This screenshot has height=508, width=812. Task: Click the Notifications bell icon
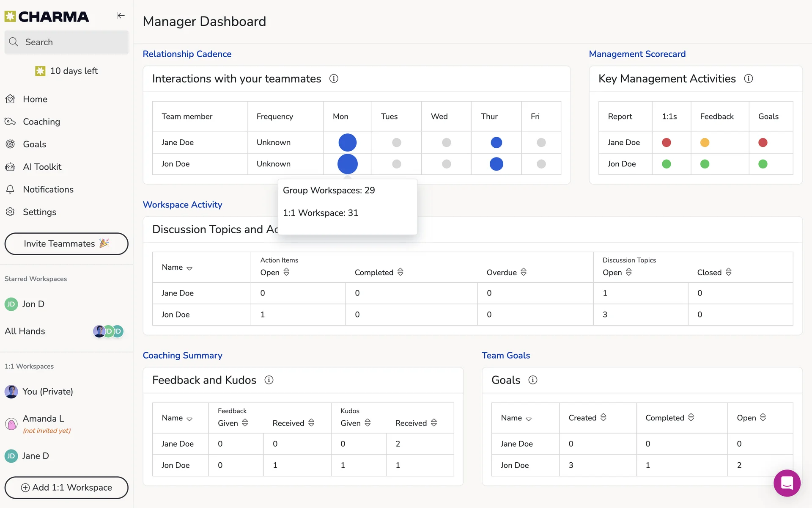coord(10,190)
